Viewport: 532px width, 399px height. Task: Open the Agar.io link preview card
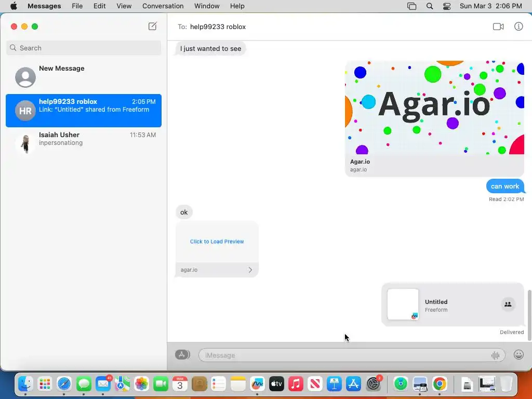point(435,118)
